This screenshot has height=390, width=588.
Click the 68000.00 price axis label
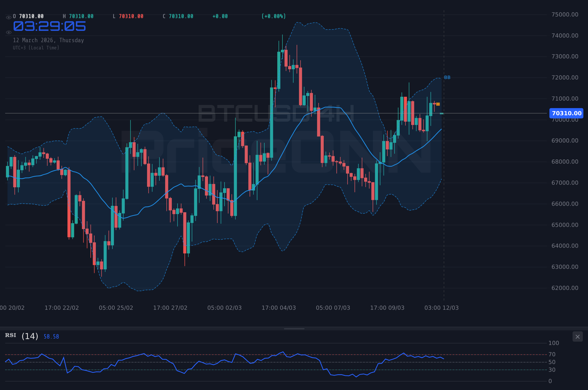(565, 162)
